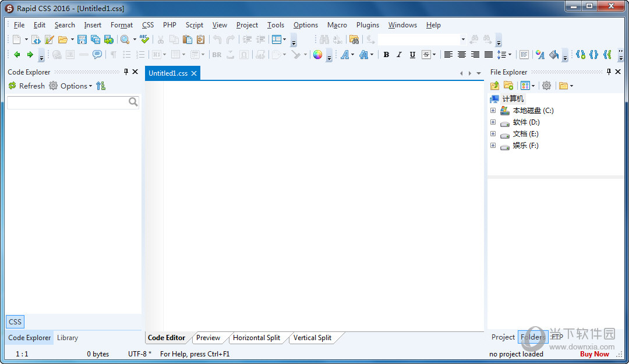The width and height of the screenshot is (629, 364).
Task: Click the comment bubble icon
Action: pos(97,55)
